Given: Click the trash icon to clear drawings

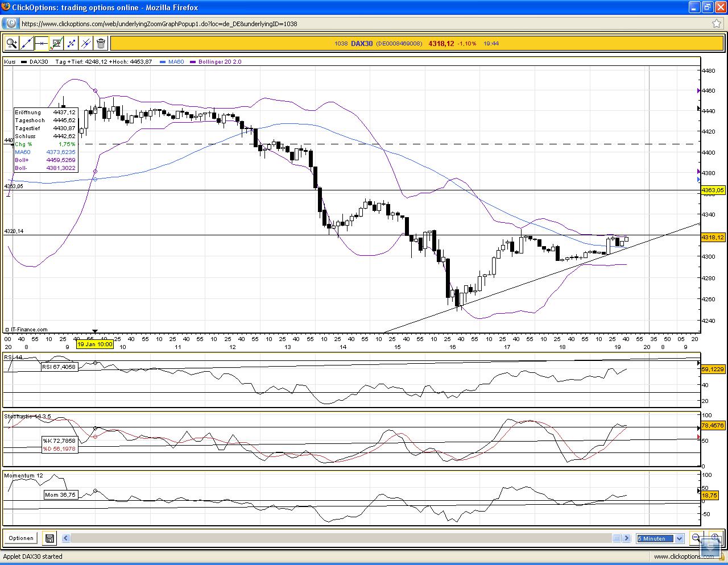Looking at the screenshot, I should click(x=101, y=43).
